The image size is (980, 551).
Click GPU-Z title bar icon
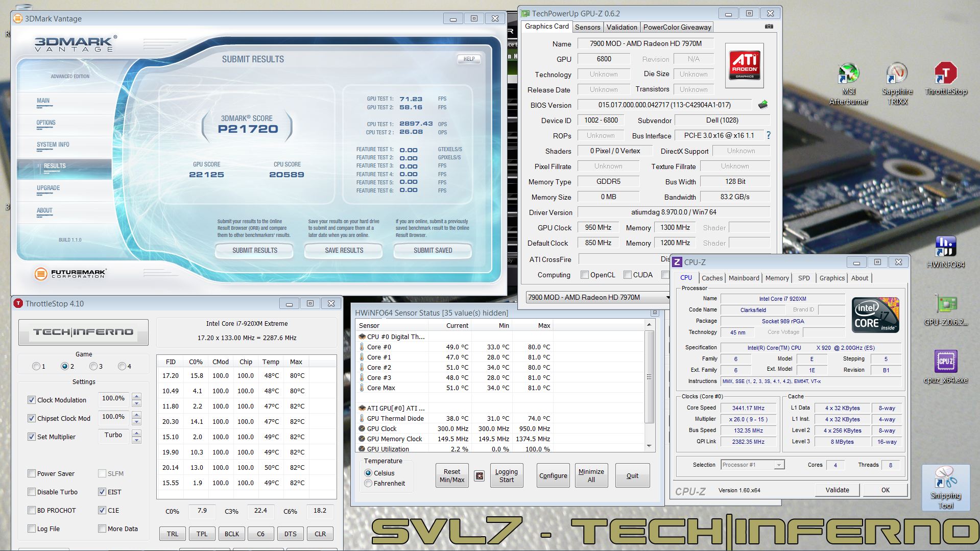[525, 13]
